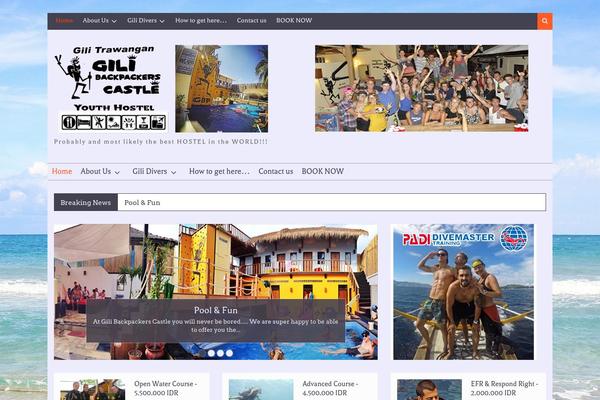Open Home in the dark top bar
This screenshot has height=400, width=600.
pos(64,21)
